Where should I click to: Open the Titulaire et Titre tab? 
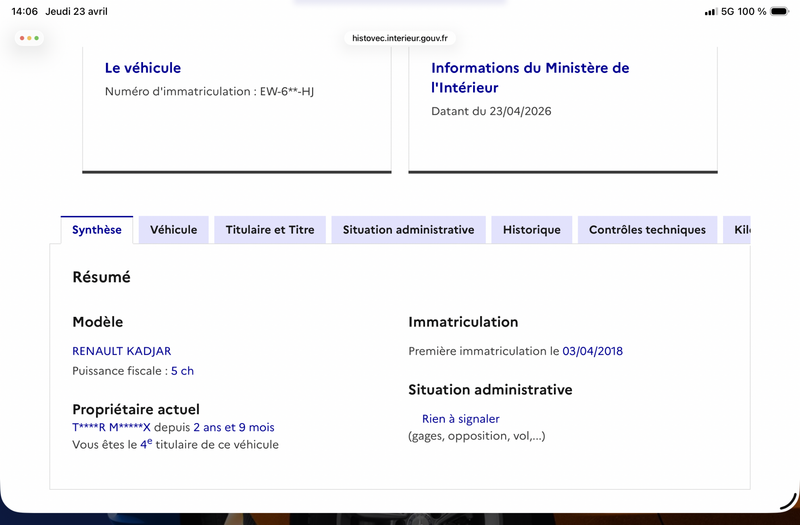pyautogui.click(x=270, y=230)
